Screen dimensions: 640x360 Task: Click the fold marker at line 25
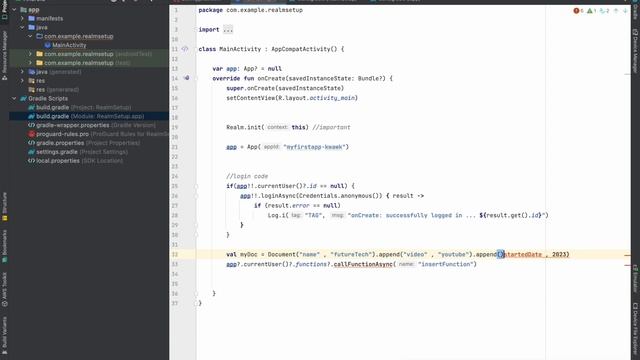(x=196, y=186)
